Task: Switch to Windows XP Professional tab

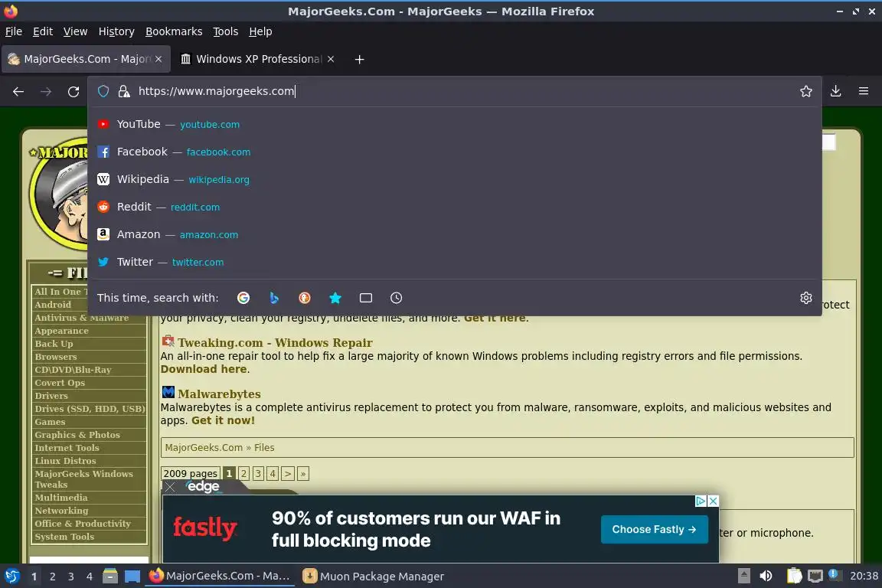Action: 256,59
